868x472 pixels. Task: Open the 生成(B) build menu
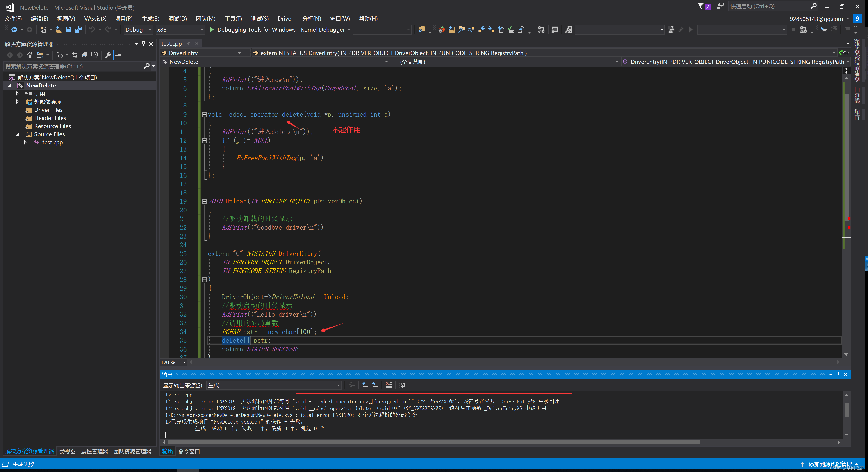pos(150,19)
